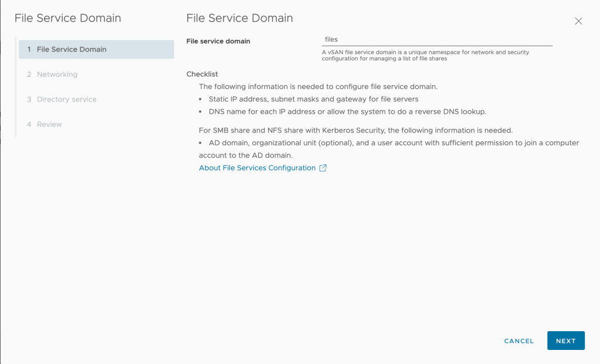The height and width of the screenshot is (364, 600).
Task: Click the bold "File service domain" field label
Action: coord(218,41)
